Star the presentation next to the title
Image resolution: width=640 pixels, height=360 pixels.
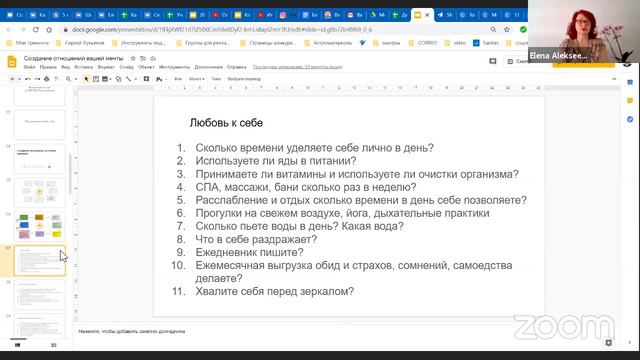(x=133, y=58)
